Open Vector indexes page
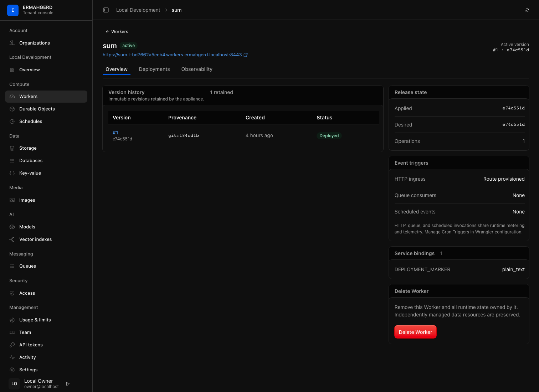This screenshot has height=392, width=539. click(46, 239)
